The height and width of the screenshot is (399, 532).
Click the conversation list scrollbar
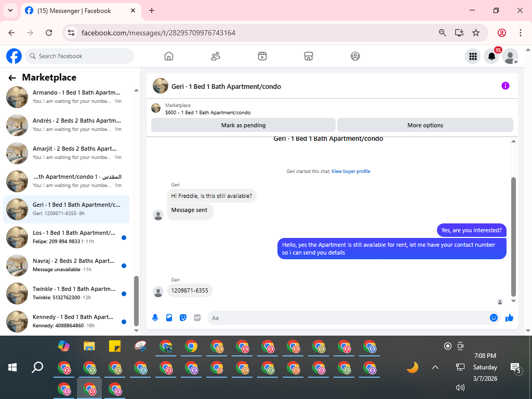click(136, 301)
